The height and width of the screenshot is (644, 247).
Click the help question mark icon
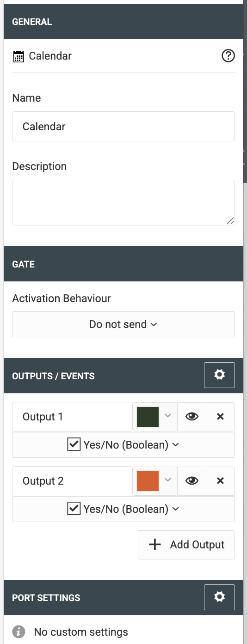click(228, 56)
